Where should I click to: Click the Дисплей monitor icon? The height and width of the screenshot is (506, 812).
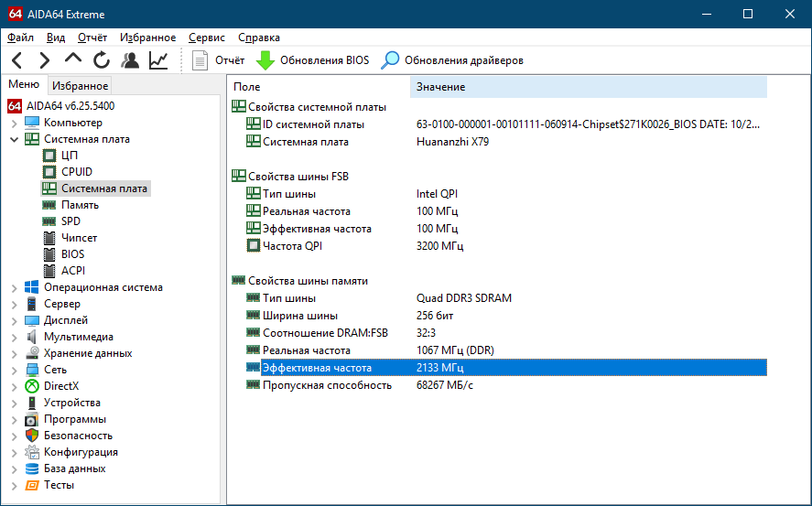[x=32, y=320]
